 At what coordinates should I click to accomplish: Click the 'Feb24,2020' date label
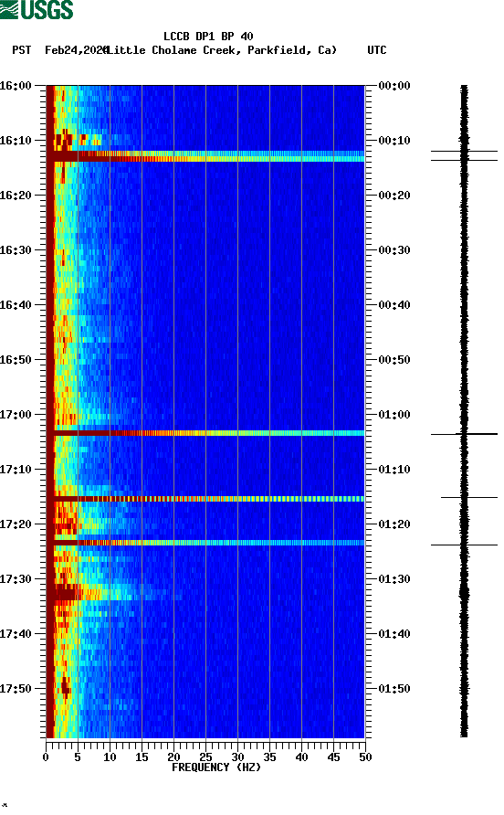point(76,50)
